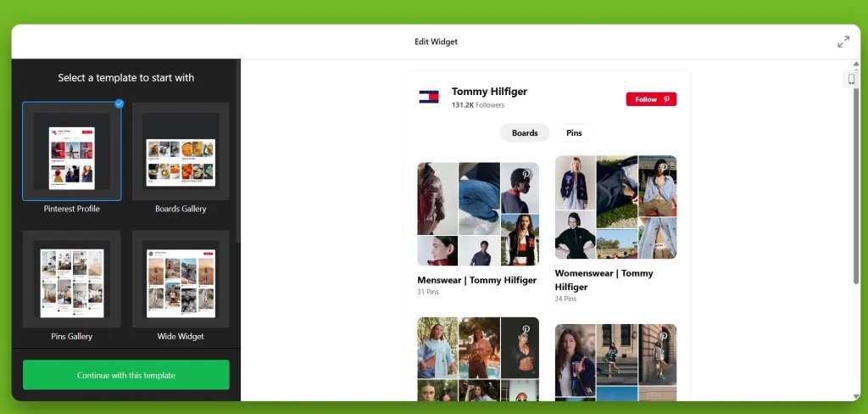
Task: Click the 31 Pins count
Action: pos(428,292)
